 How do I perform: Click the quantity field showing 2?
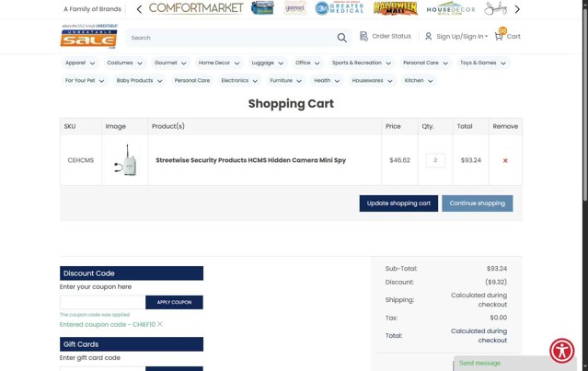tap(435, 160)
